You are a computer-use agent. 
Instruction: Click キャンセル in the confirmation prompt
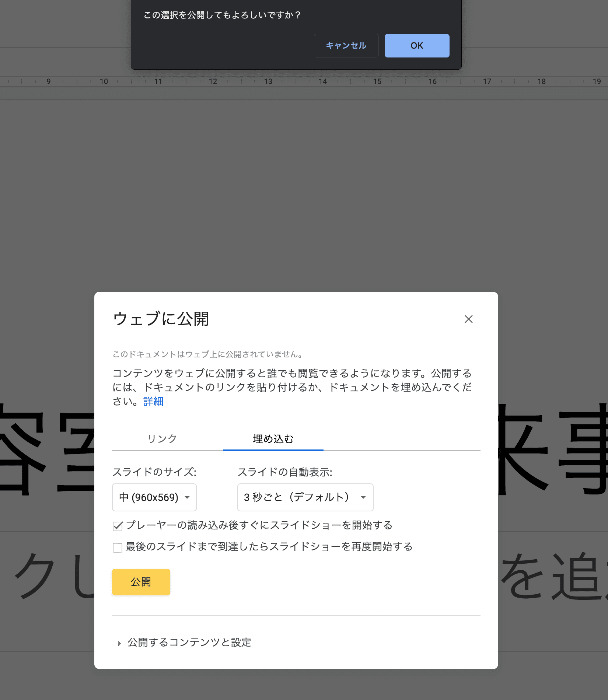[346, 46]
